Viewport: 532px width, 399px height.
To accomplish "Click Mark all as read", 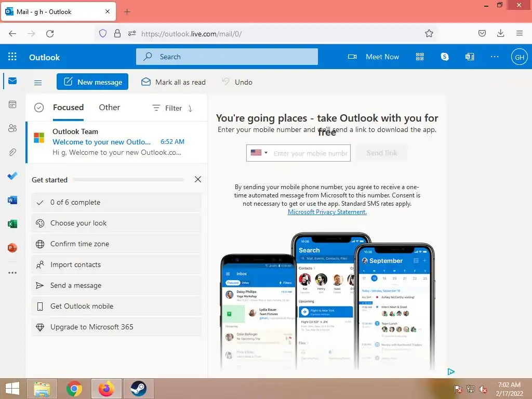I will coord(174,82).
